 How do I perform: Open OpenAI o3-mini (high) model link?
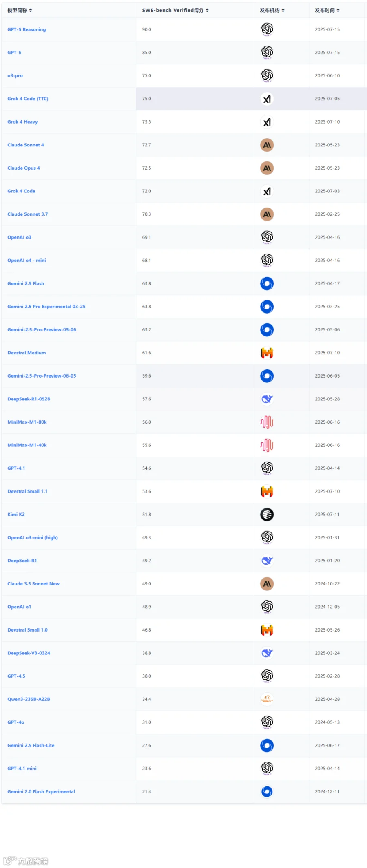[x=33, y=537]
